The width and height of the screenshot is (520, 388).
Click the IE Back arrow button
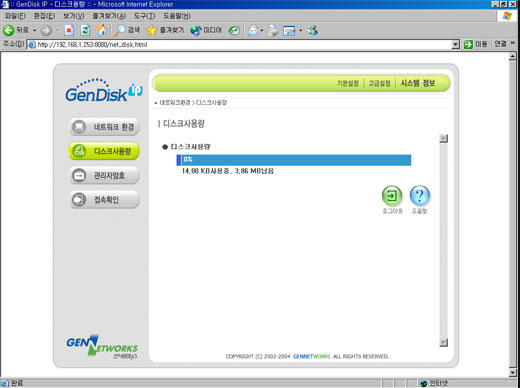click(8, 30)
